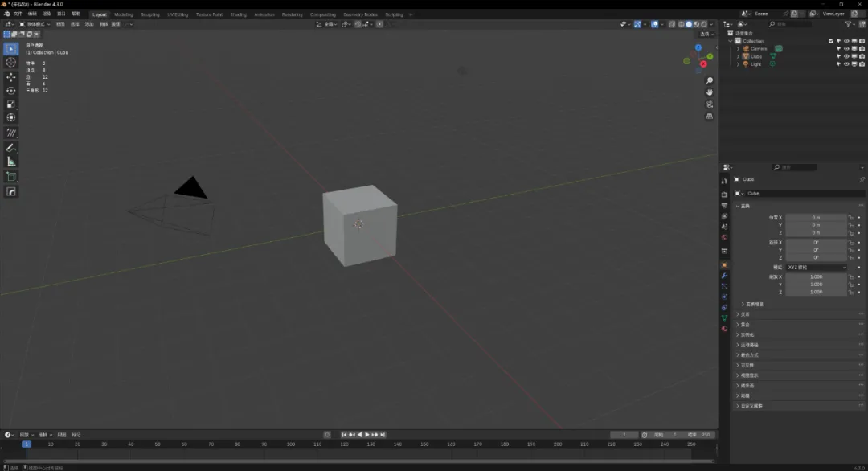868x471 pixels.
Task: Select the Rotate tool in left toolbar
Action: (11, 91)
